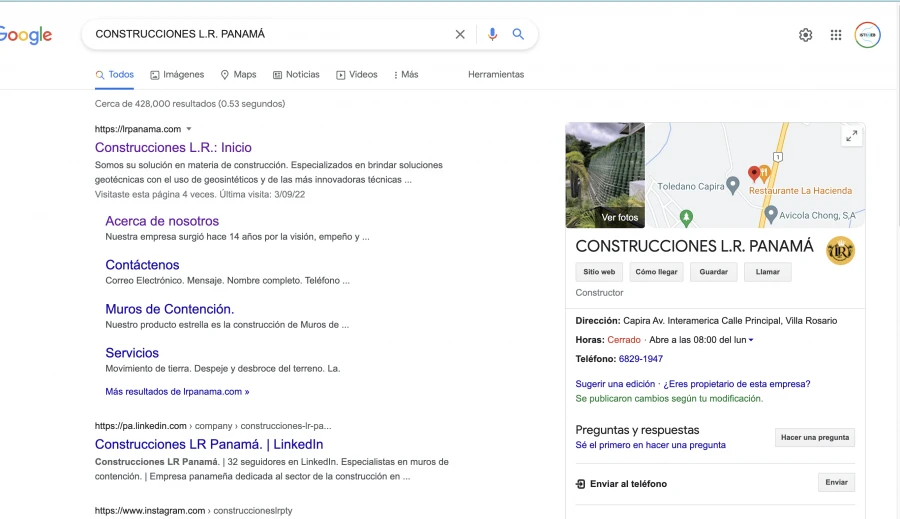Open the Ver fotos thumbnail
This screenshot has width=900, height=519.
coord(605,175)
